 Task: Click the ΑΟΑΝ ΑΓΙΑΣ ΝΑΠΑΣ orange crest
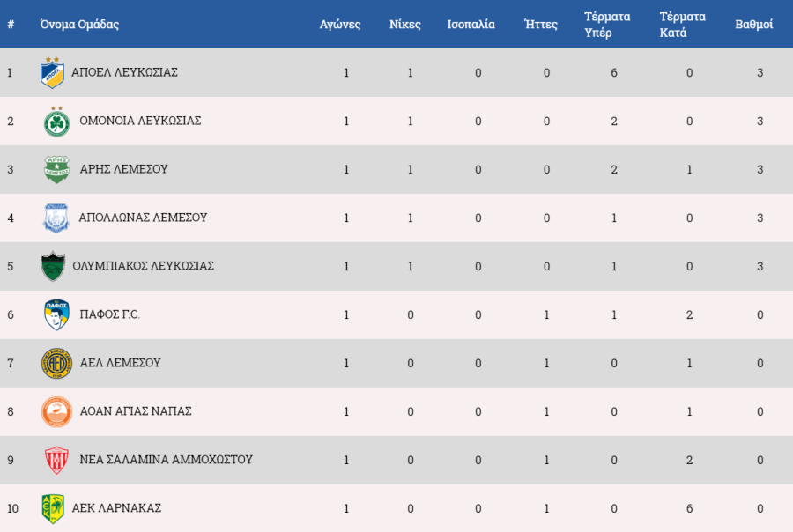pyautogui.click(x=56, y=411)
